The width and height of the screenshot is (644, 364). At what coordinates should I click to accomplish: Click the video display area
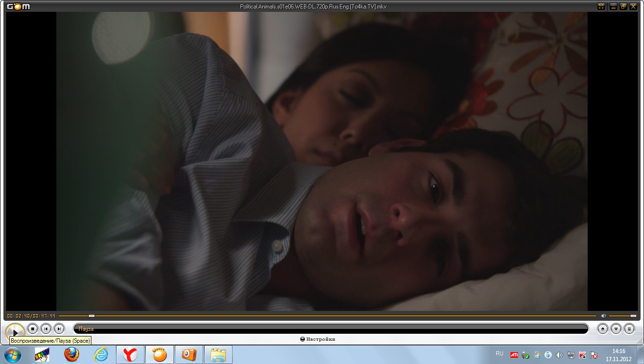click(x=322, y=161)
